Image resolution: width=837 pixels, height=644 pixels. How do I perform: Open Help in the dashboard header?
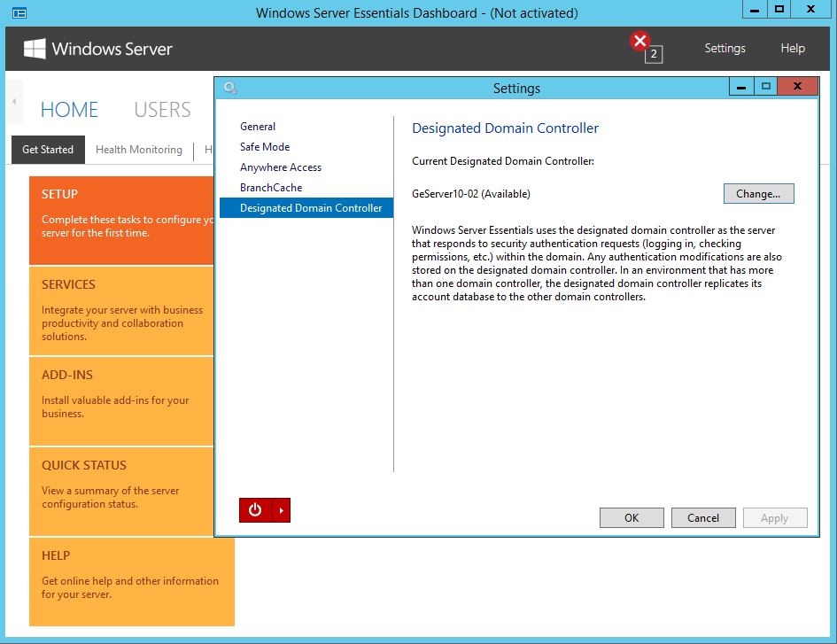[792, 48]
